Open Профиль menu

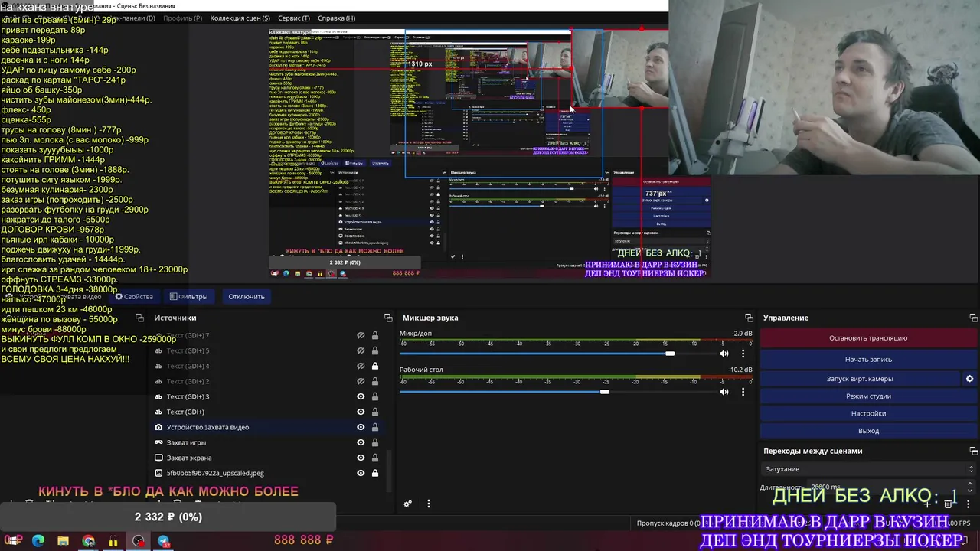[x=183, y=18]
